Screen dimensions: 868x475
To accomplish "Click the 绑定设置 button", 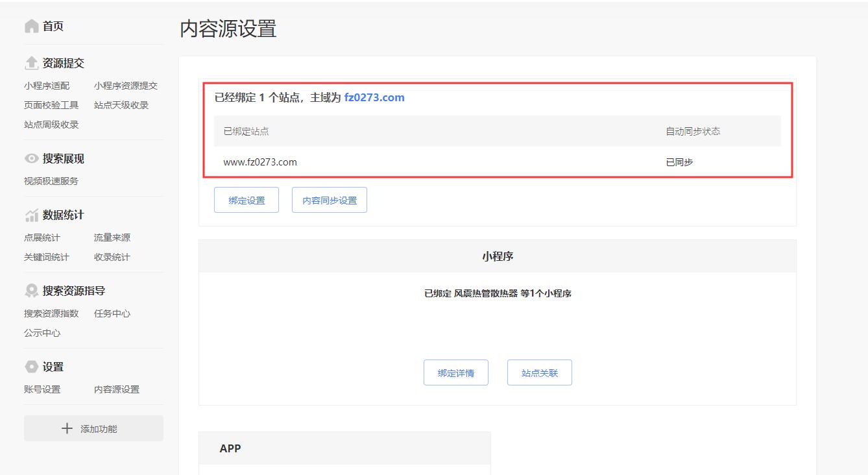I will [x=246, y=200].
